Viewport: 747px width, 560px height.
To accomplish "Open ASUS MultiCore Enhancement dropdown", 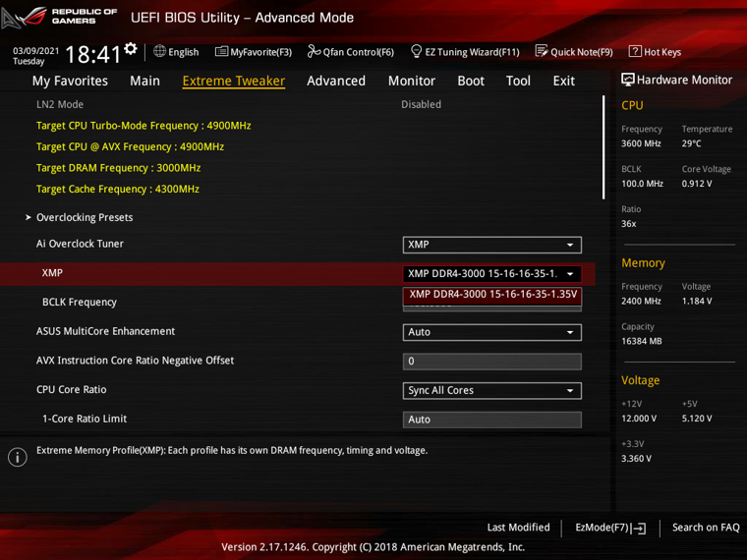I will [x=491, y=332].
